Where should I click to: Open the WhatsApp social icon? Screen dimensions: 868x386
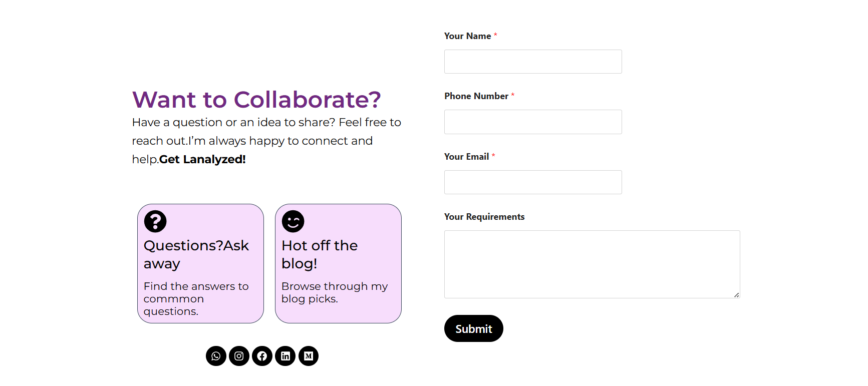click(216, 356)
